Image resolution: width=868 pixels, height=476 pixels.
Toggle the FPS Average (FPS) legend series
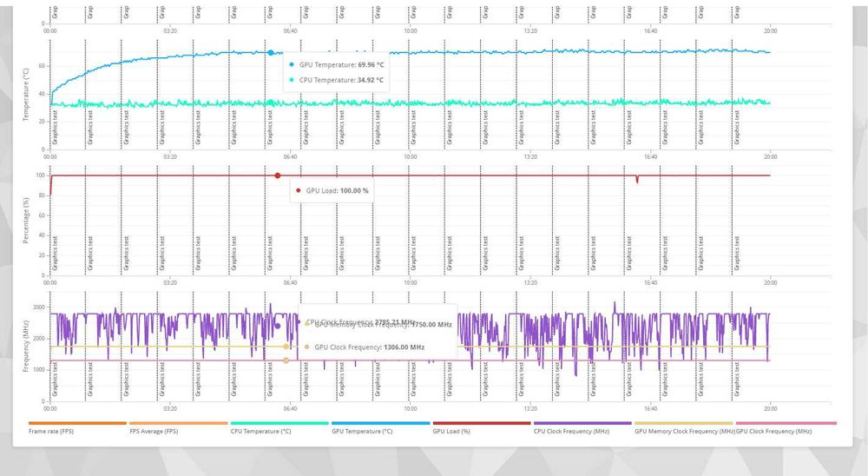point(179,427)
